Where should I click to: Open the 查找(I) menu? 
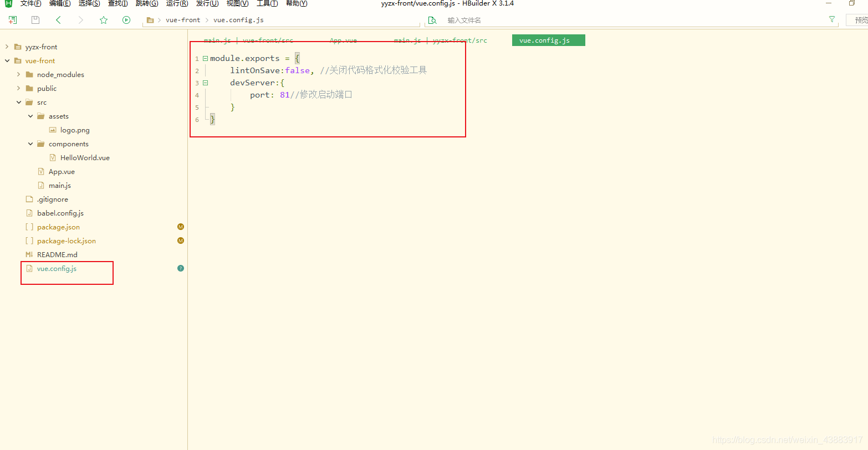(x=118, y=3)
